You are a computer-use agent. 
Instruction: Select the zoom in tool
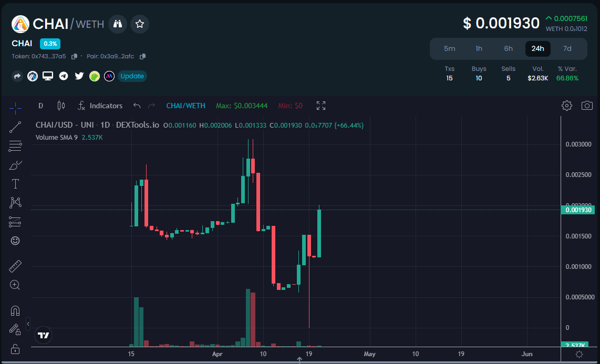(x=15, y=285)
